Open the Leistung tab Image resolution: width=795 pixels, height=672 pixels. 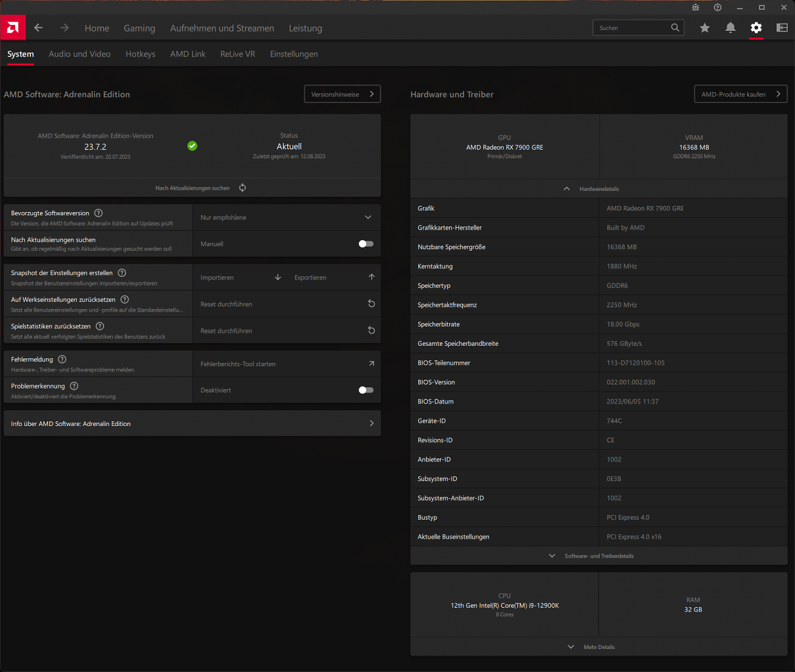point(305,28)
